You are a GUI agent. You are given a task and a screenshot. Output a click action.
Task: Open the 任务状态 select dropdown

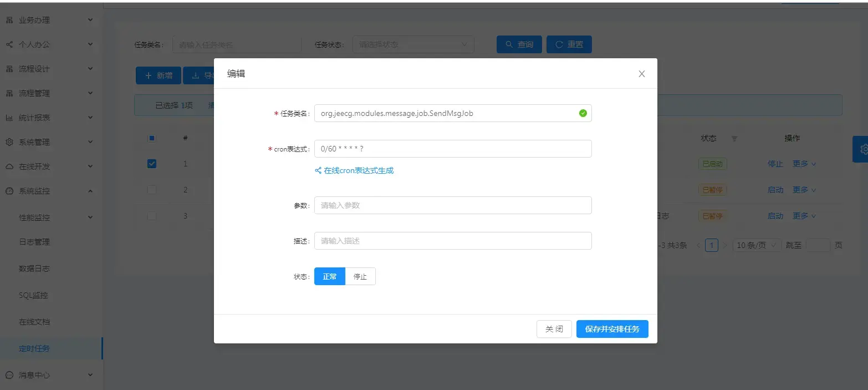(413, 44)
